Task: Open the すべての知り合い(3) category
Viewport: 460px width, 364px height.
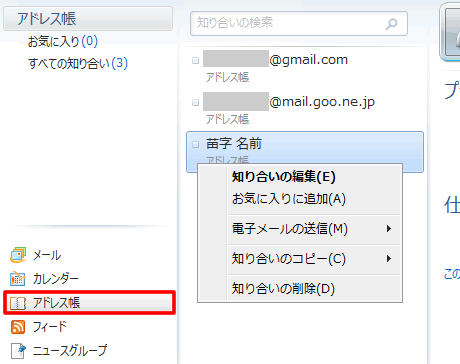Action: (x=78, y=63)
